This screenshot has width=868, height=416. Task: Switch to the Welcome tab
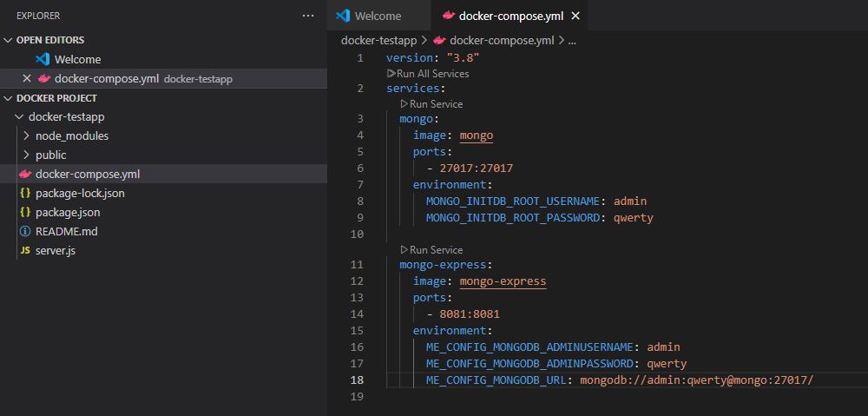pyautogui.click(x=378, y=16)
